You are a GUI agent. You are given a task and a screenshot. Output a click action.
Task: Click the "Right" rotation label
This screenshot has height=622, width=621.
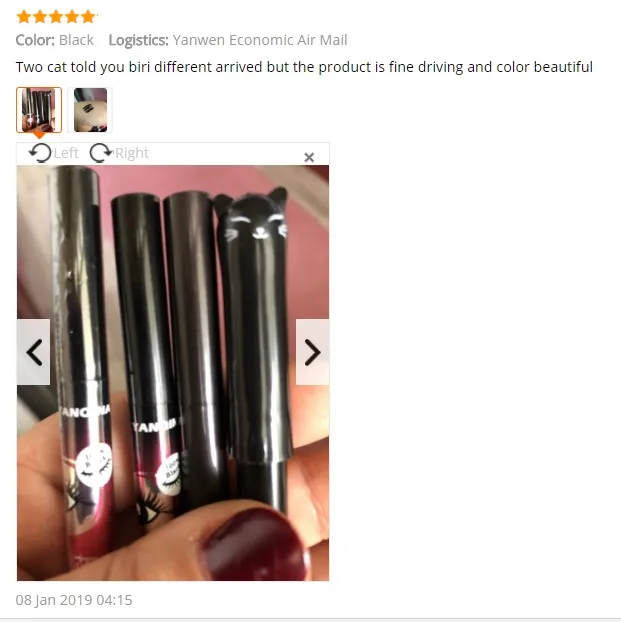pos(132,153)
